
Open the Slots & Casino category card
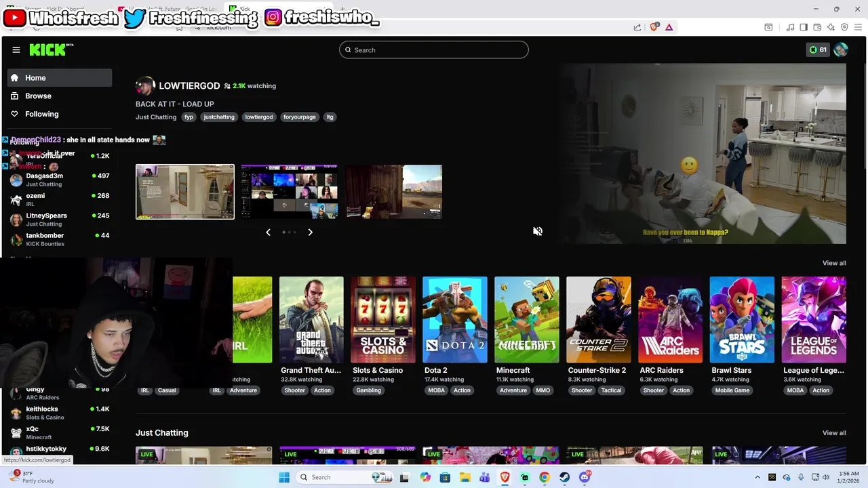tap(383, 319)
